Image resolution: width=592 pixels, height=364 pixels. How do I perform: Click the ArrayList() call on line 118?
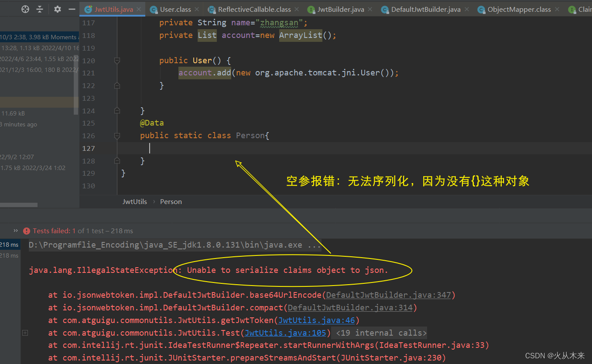(305, 35)
